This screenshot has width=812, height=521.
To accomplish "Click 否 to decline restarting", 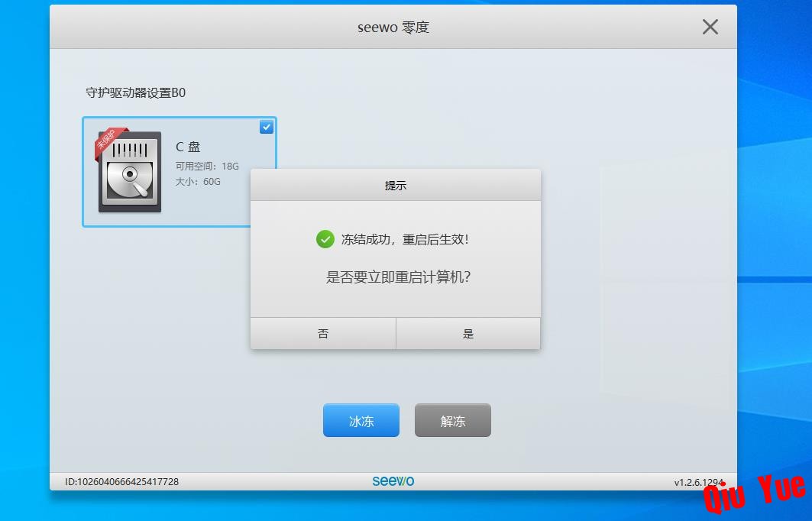I will click(x=323, y=334).
